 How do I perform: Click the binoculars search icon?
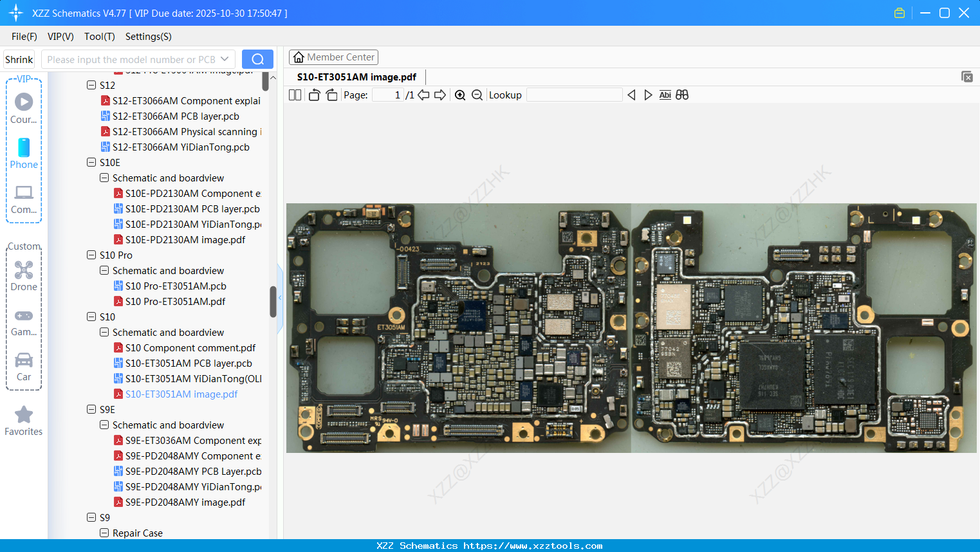coord(682,95)
